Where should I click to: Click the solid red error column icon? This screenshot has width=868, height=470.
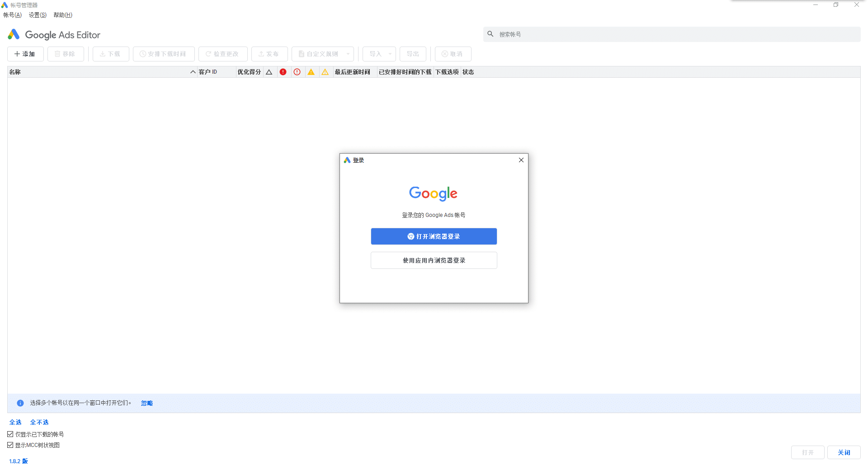(x=283, y=72)
